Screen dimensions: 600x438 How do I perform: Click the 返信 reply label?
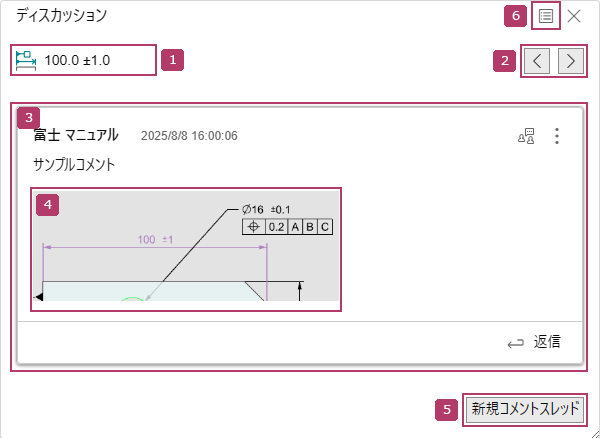click(547, 342)
